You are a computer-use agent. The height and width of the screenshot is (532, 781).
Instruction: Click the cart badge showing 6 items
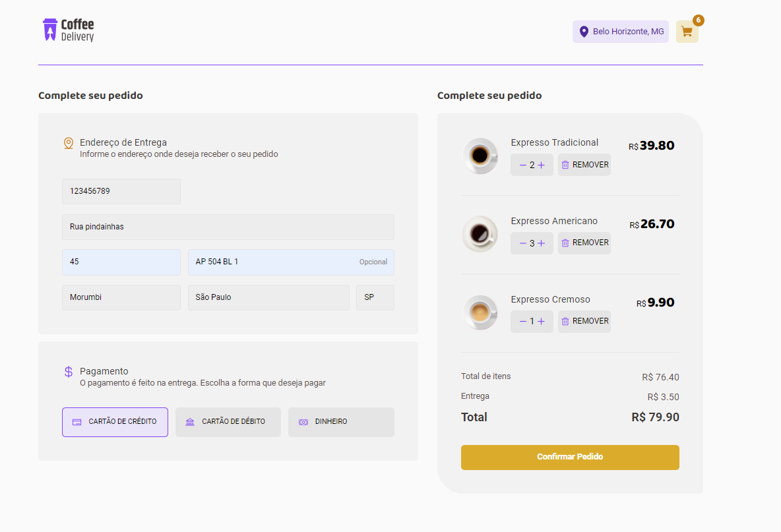(698, 20)
